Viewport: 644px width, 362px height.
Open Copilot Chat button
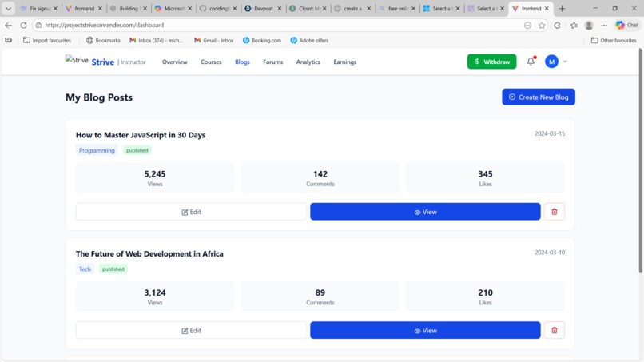pos(626,25)
